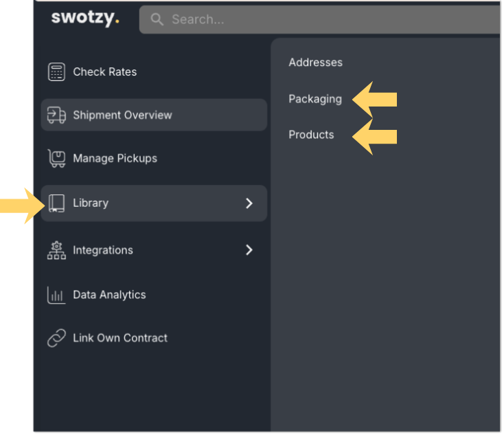Open the Data Analytics label

pos(109,295)
